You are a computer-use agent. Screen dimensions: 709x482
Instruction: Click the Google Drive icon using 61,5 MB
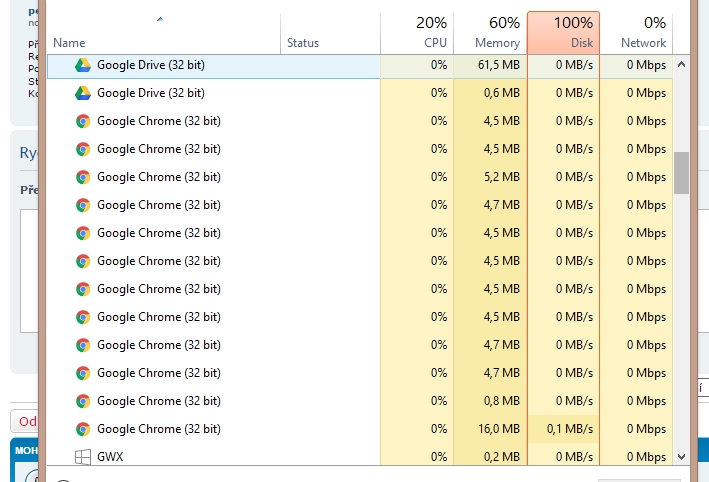(83, 65)
